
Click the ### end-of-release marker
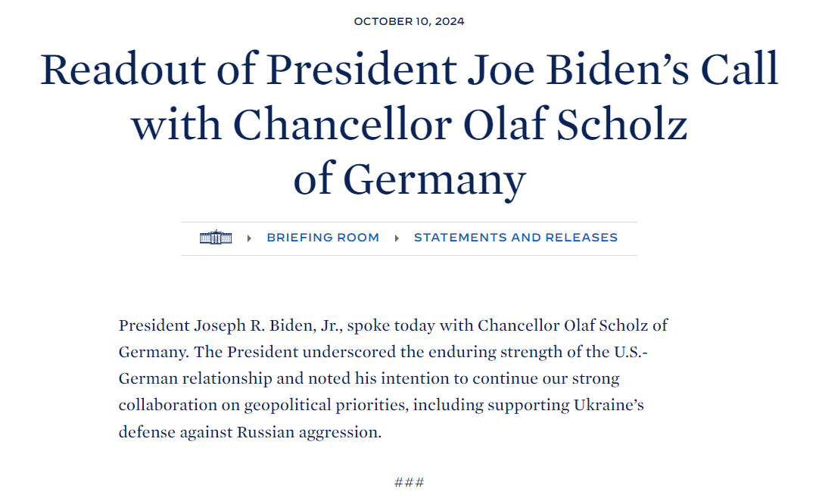click(409, 483)
